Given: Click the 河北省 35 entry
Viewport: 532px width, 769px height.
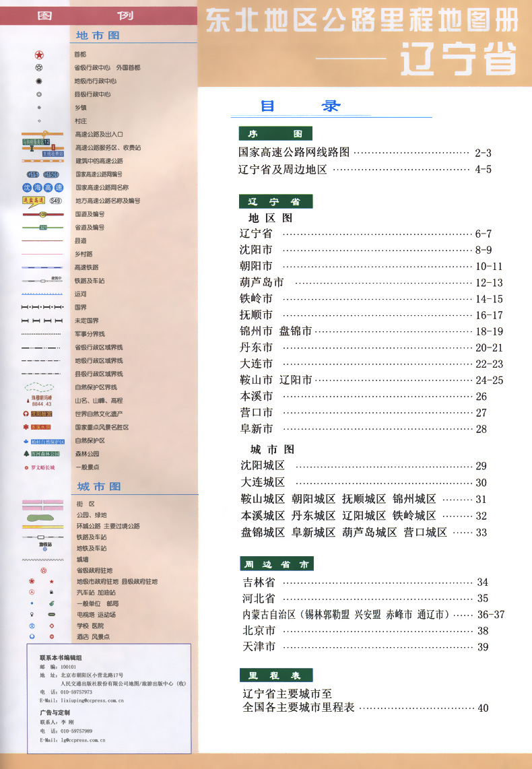Looking at the screenshot, I should [x=365, y=599].
